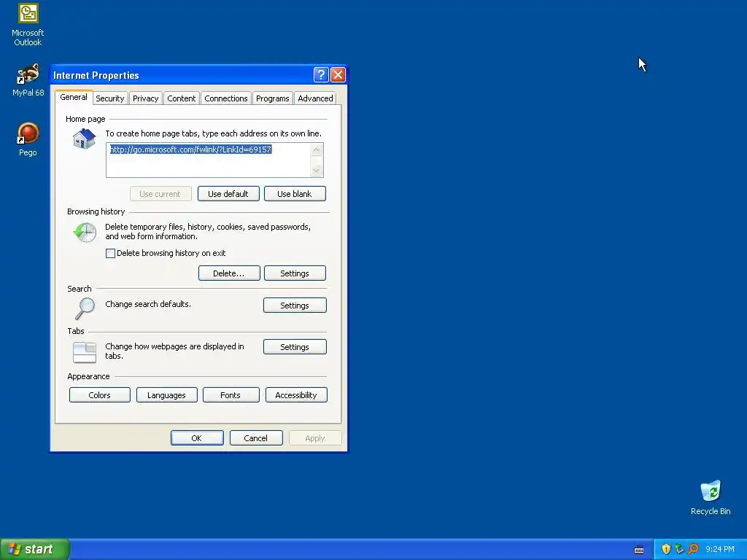Image resolution: width=747 pixels, height=560 pixels.
Task: Switch to the General tab
Action: pyautogui.click(x=74, y=97)
